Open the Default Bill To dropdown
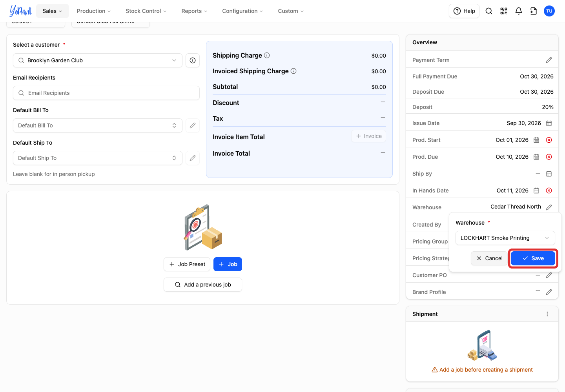Viewport: 565px width, 392px height. pyautogui.click(x=98, y=125)
